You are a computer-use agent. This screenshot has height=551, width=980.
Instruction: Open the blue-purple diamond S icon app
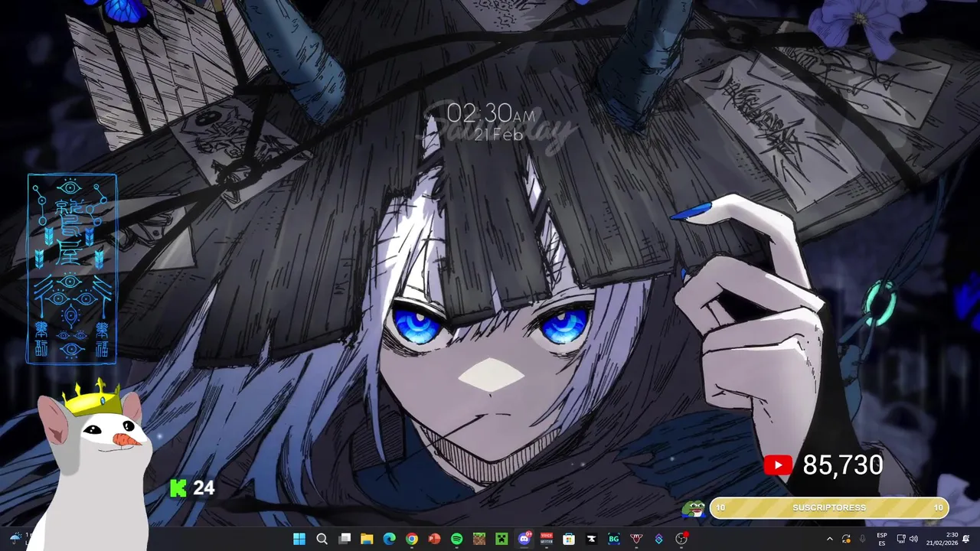[x=658, y=539]
